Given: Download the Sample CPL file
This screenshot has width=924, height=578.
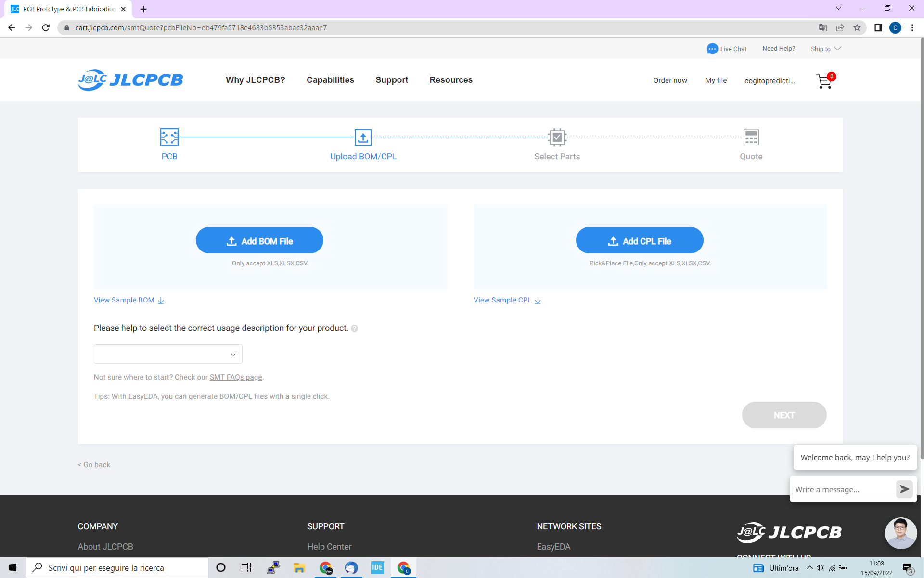Looking at the screenshot, I should 507,300.
